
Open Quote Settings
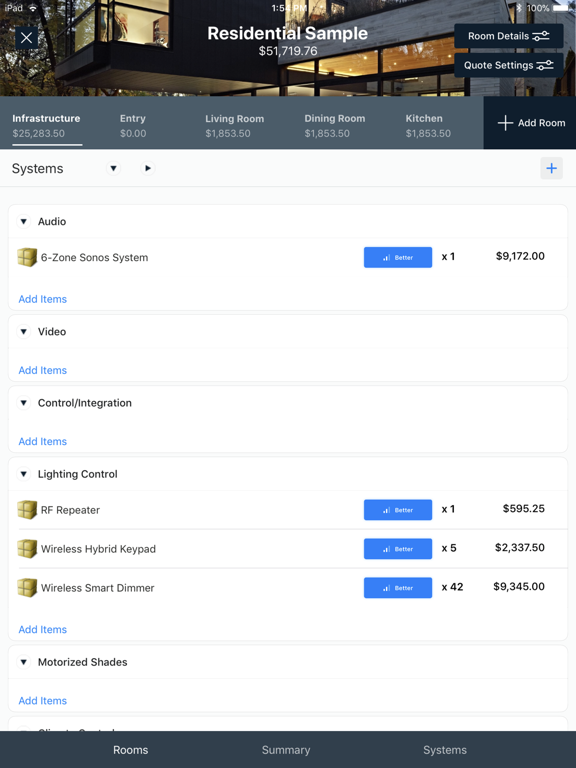[x=508, y=65]
